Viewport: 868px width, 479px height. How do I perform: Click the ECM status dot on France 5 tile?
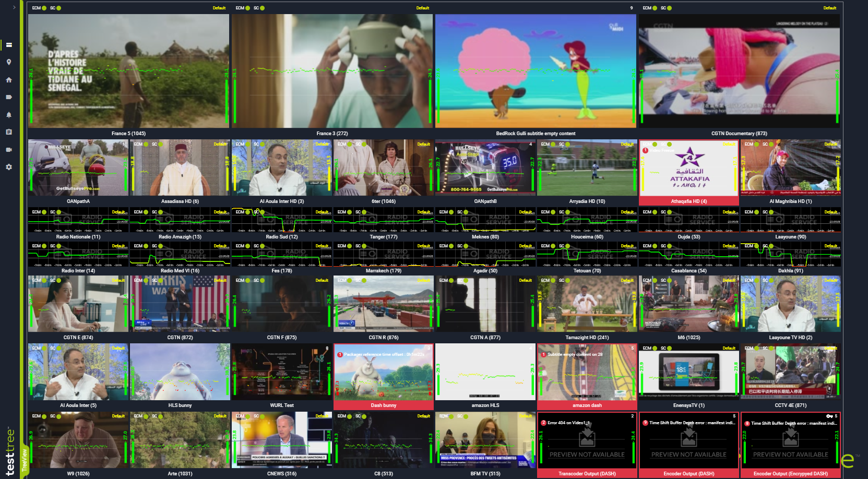click(44, 8)
